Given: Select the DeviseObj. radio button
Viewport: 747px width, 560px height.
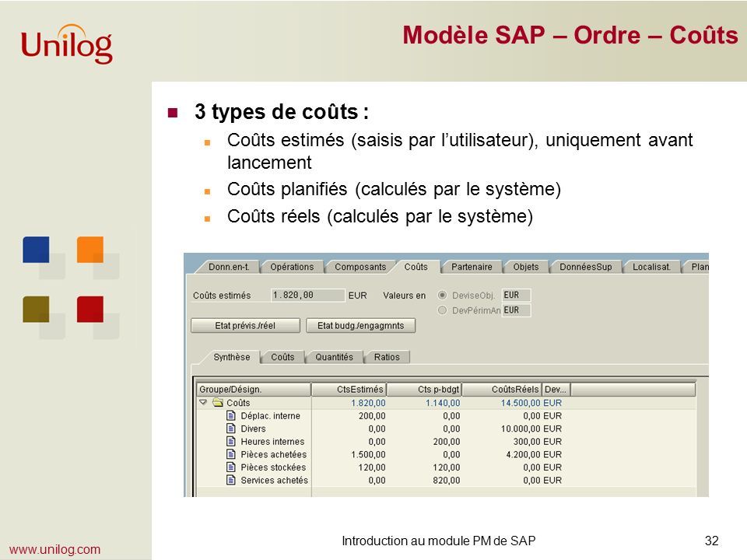Looking at the screenshot, I should click(442, 295).
